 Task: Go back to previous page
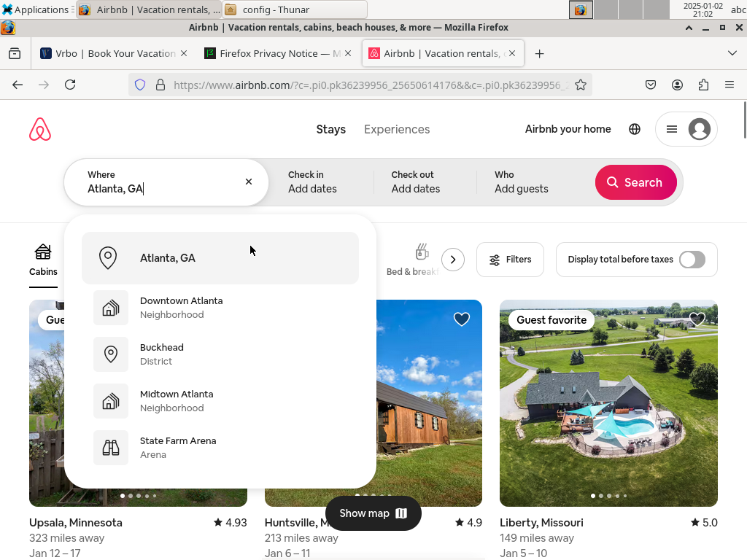[x=18, y=85]
